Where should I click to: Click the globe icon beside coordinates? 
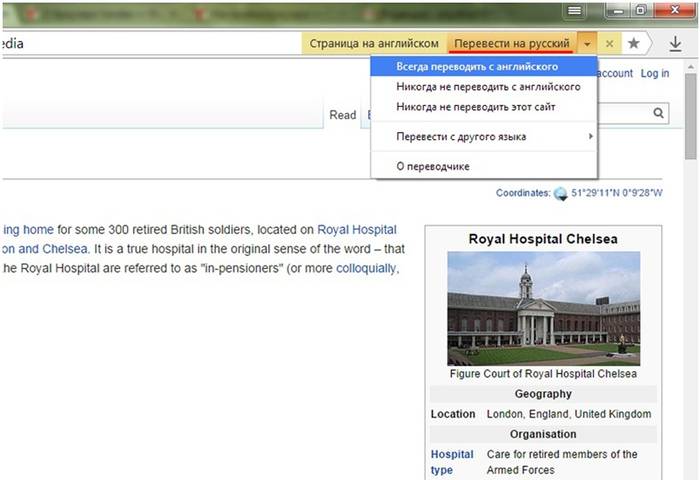560,194
